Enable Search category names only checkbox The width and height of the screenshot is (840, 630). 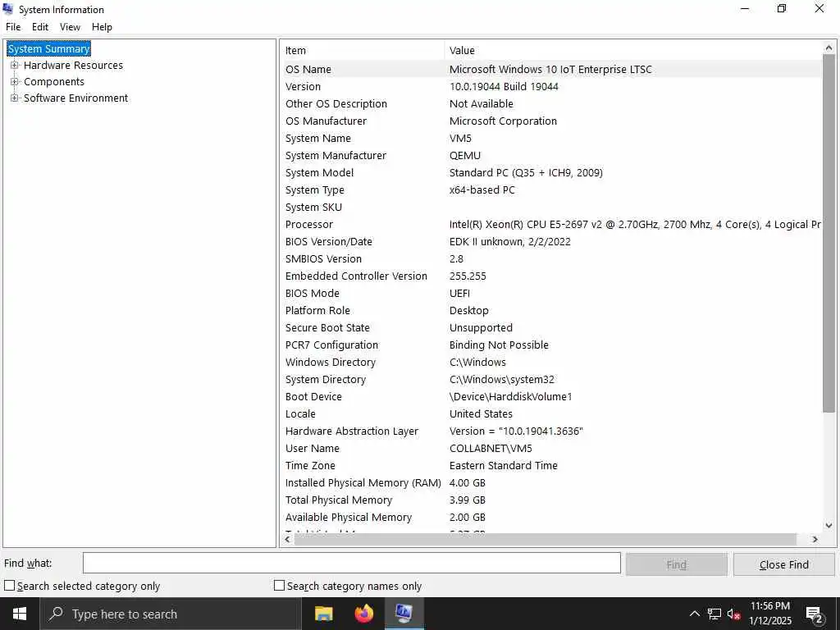tap(279, 586)
